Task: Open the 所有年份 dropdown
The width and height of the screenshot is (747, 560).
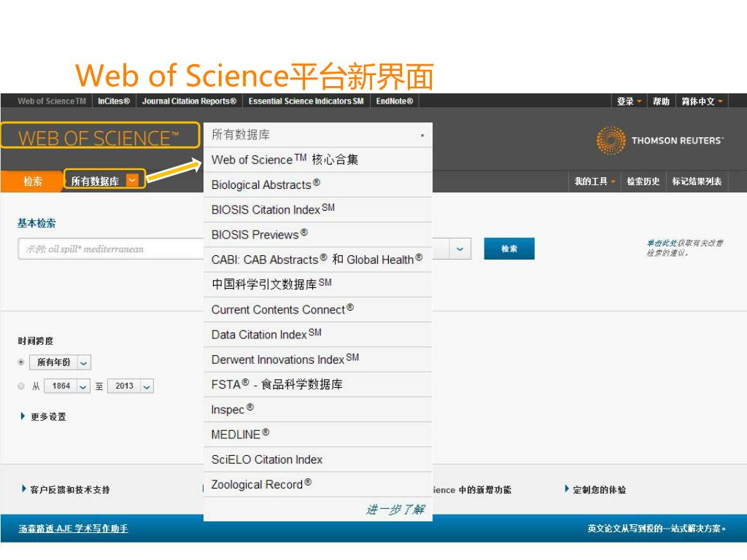Action: click(60, 362)
